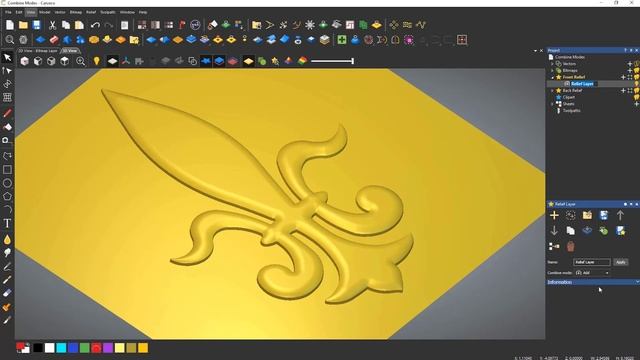The height and width of the screenshot is (360, 640).
Task: Select the Combine Modes project root
Action: [569, 57]
